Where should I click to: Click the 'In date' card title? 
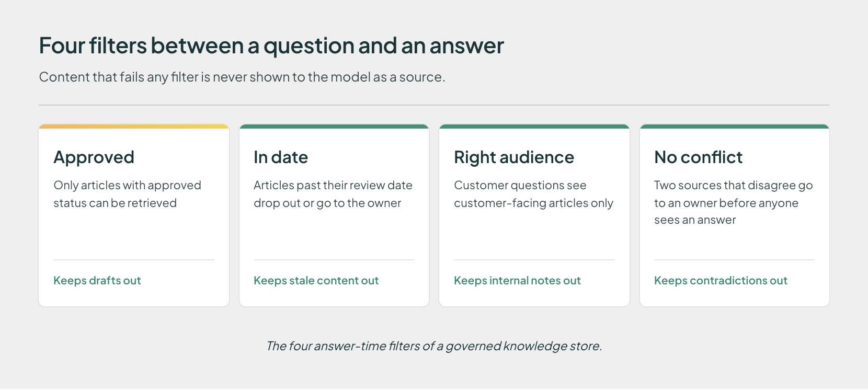pos(281,157)
